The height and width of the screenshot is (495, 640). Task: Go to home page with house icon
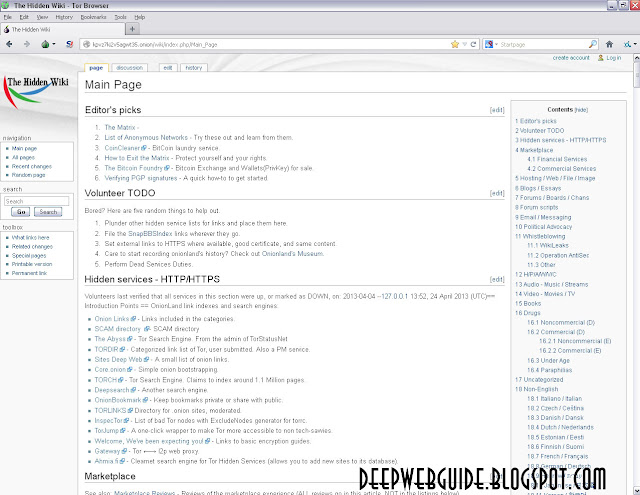pos(609,44)
